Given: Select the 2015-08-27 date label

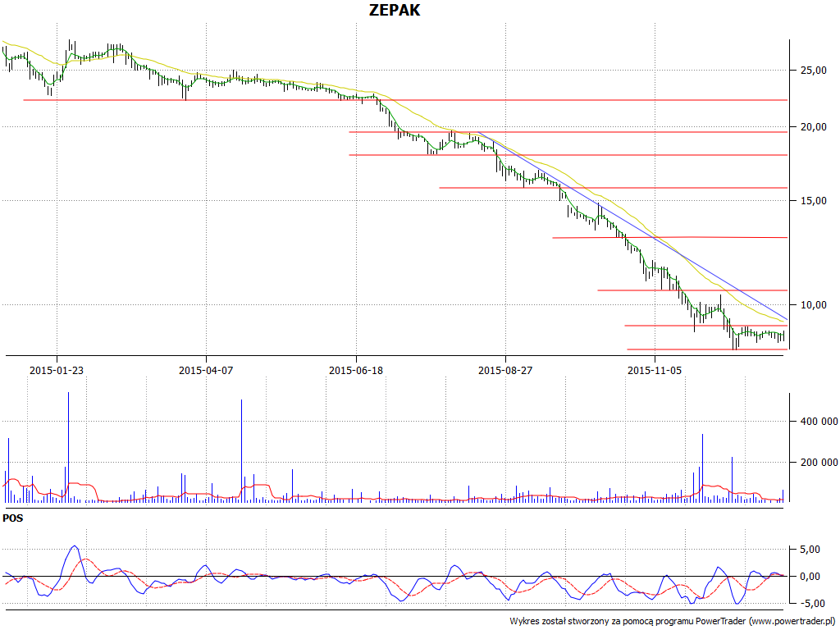Looking at the screenshot, I should click(x=505, y=370).
